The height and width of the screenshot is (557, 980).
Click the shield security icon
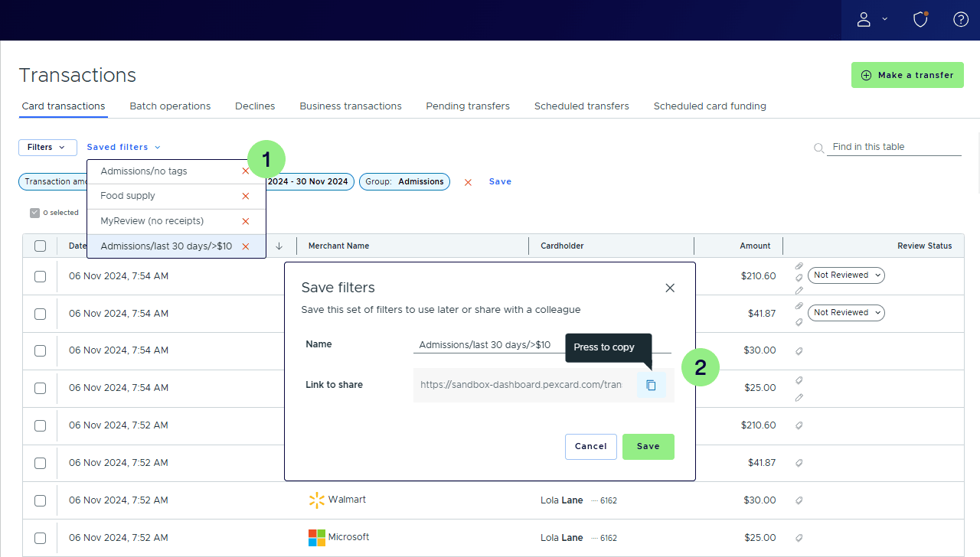pos(921,20)
